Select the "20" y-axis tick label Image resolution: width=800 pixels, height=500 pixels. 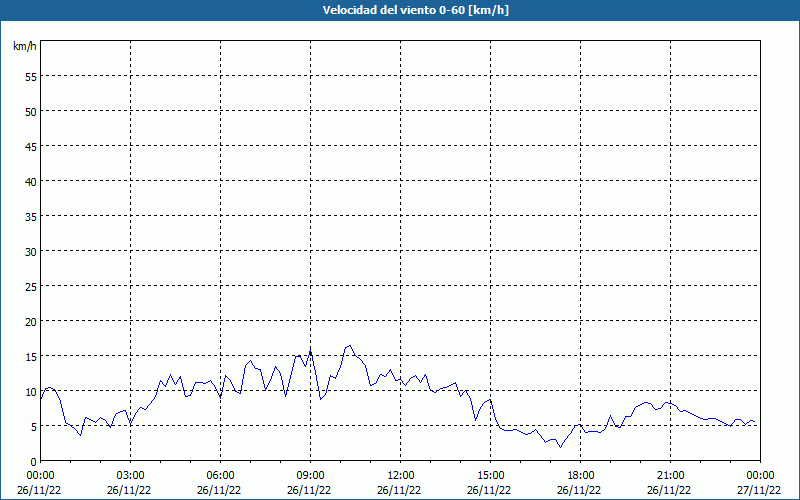(x=31, y=321)
